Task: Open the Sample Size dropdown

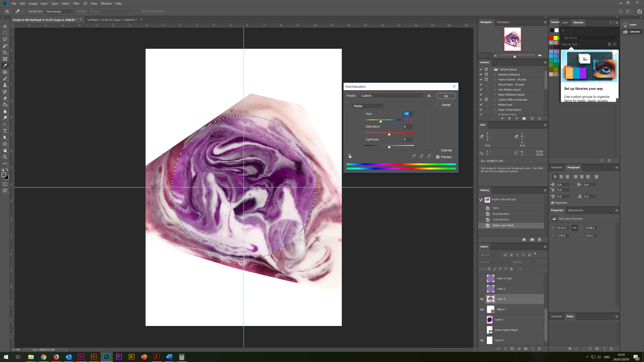Action: [x=59, y=12]
